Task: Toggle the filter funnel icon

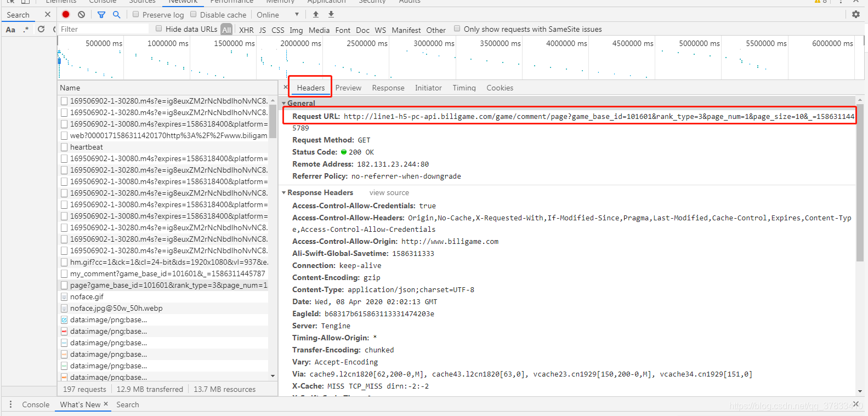Action: point(101,15)
